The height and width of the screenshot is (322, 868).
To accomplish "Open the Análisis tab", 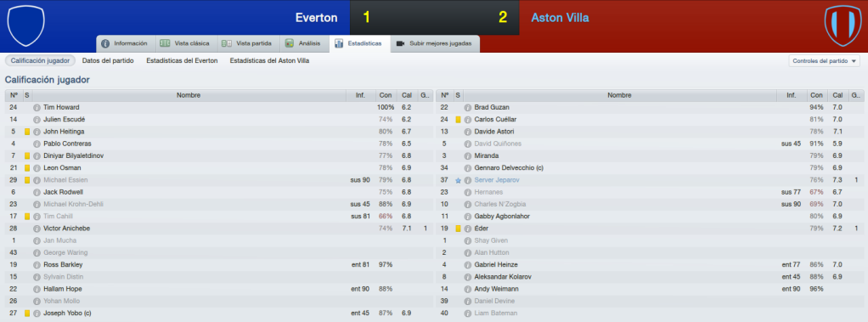I will coord(303,43).
